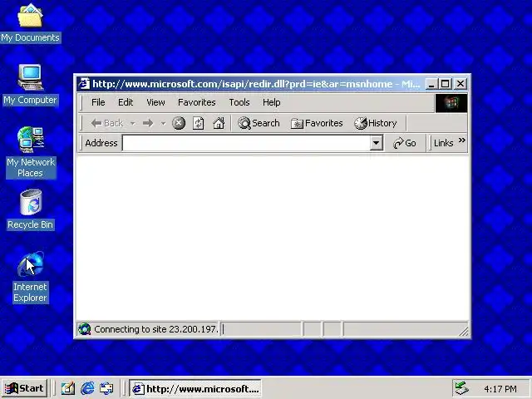532x399 pixels.
Task: Launch Show Desktop from Quick Launch
Action: click(x=68, y=388)
